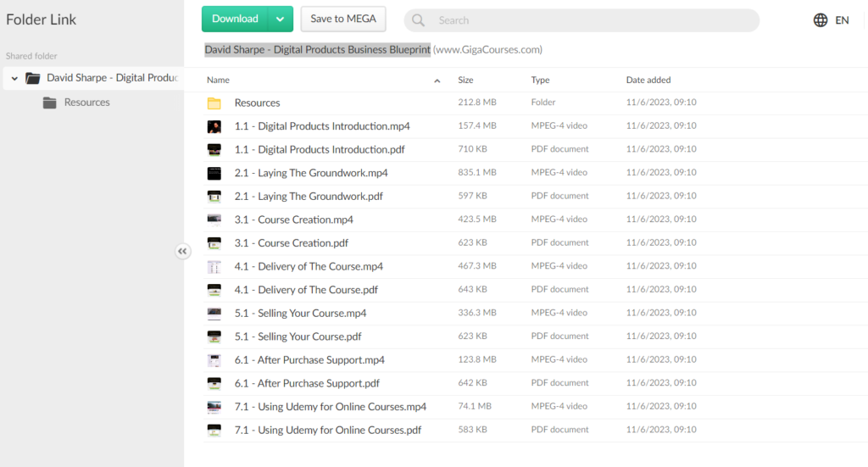This screenshot has width=868, height=467.
Task: Click thumbnail of 7.1 Using Udemy for Online Courses.pdf
Action: click(214, 430)
